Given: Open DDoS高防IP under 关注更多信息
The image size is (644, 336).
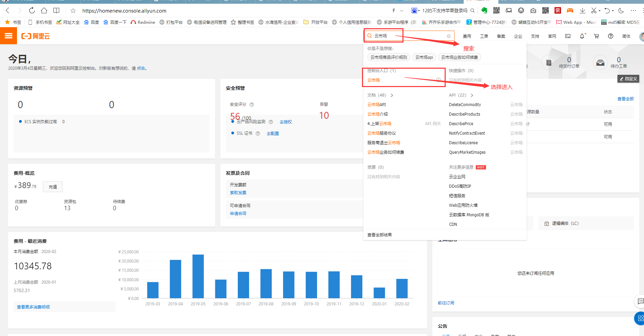Looking at the screenshot, I should 460,186.
